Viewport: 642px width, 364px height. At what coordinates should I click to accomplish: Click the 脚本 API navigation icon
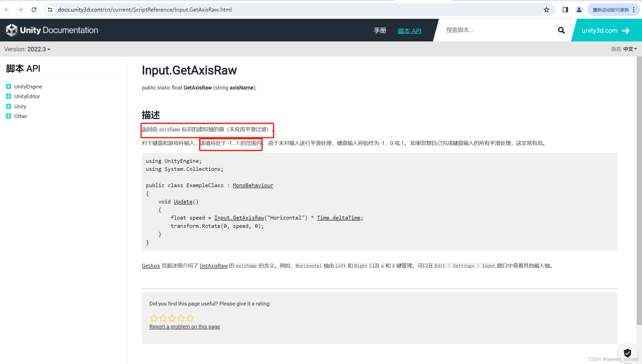point(409,30)
